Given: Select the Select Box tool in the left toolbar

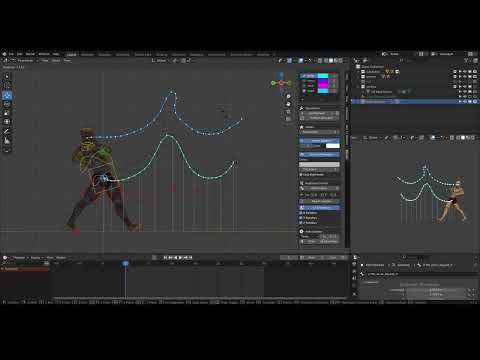Looking at the screenshot, I should 7,76.
